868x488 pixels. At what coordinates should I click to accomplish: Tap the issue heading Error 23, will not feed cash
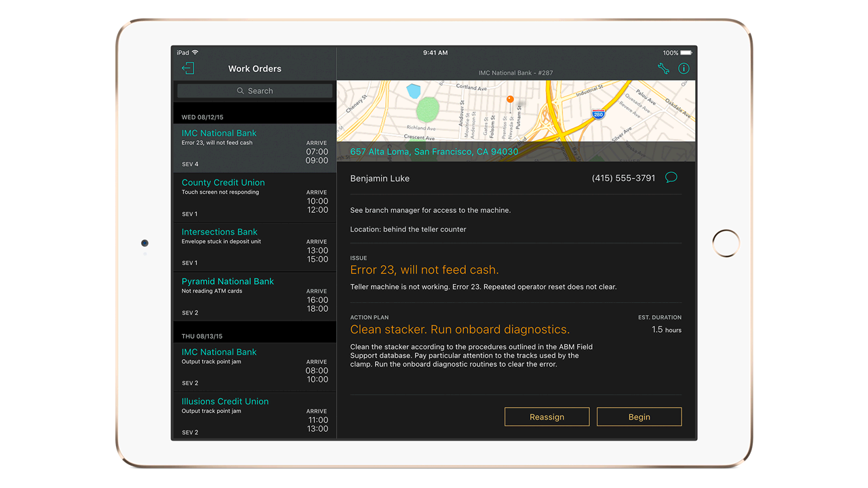(x=425, y=270)
